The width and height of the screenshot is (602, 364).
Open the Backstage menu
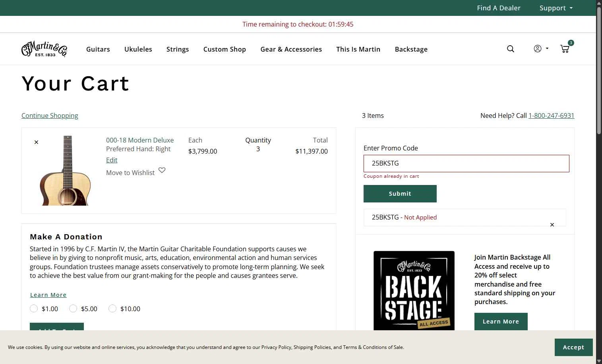tap(411, 49)
